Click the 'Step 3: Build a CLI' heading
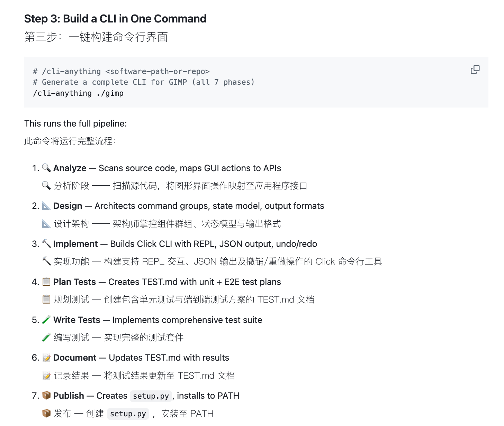The width and height of the screenshot is (504, 426). (x=115, y=19)
